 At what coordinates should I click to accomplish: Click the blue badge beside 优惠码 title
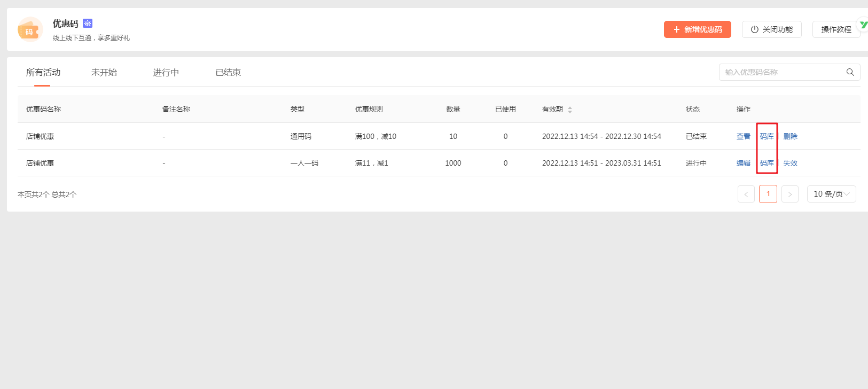point(88,24)
